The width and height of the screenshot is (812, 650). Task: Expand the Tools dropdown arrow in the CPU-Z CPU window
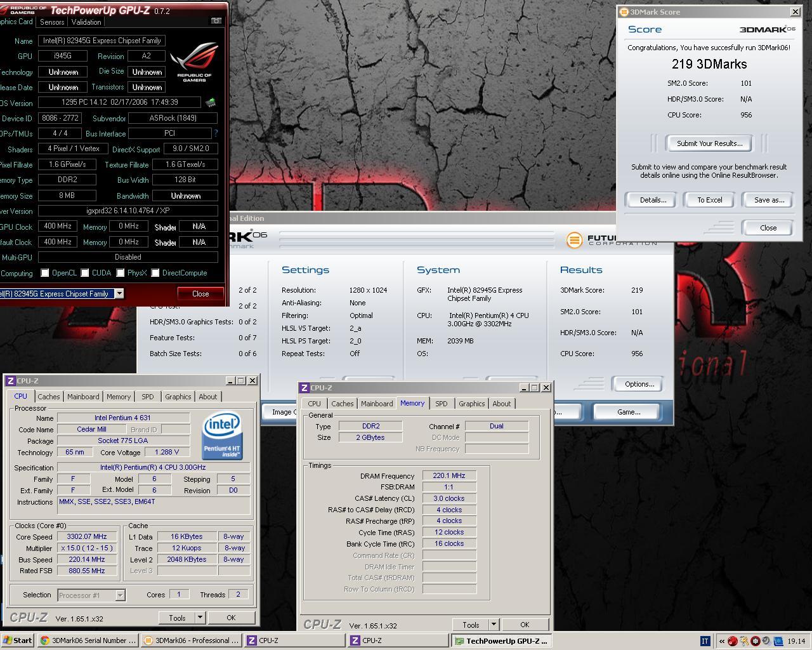tap(200, 618)
